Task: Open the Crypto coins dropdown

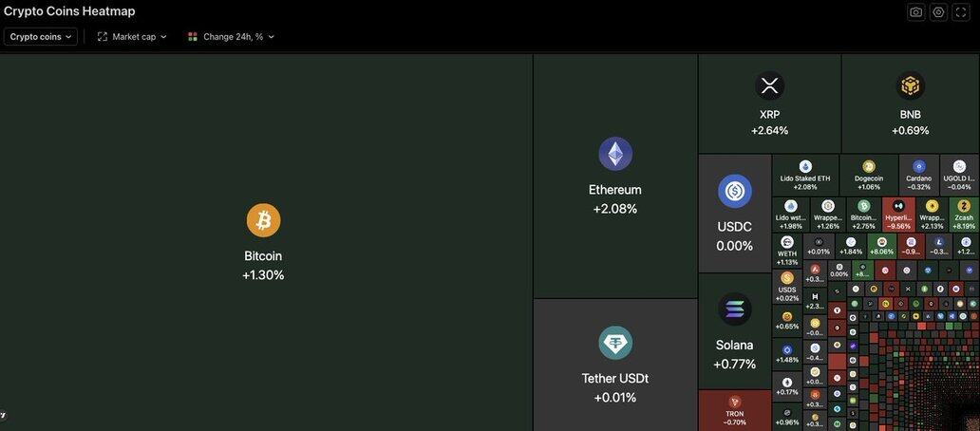Action: [41, 37]
